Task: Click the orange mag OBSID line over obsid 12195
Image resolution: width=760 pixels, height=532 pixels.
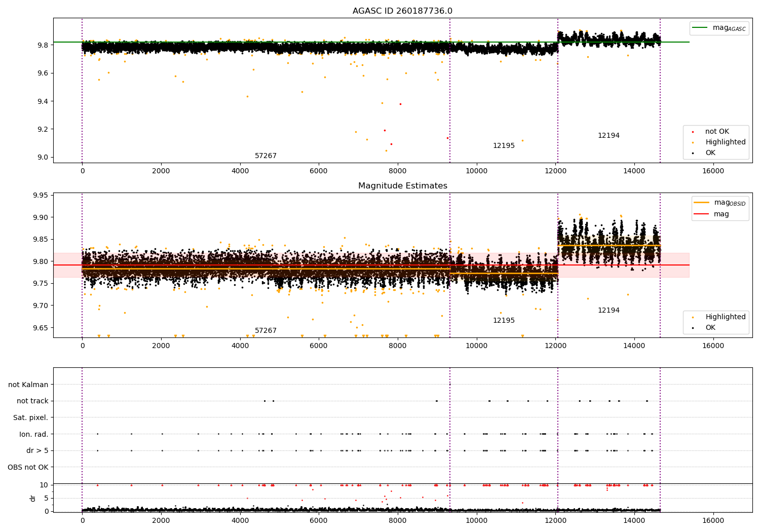Action: [504, 274]
